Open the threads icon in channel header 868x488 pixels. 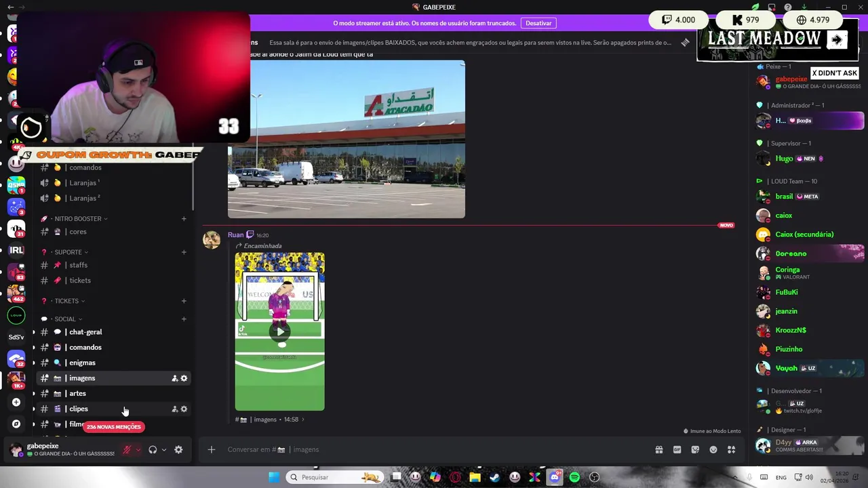(685, 43)
